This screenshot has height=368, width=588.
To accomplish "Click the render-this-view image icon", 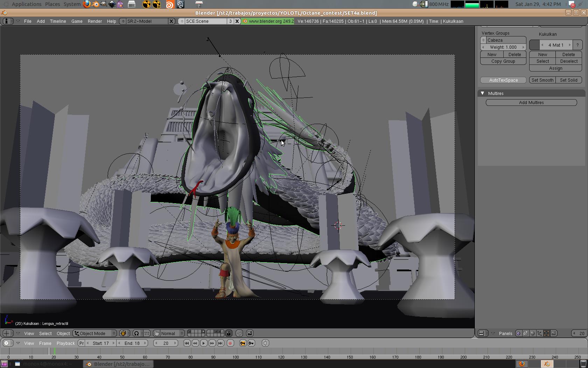I will pyautogui.click(x=250, y=333).
